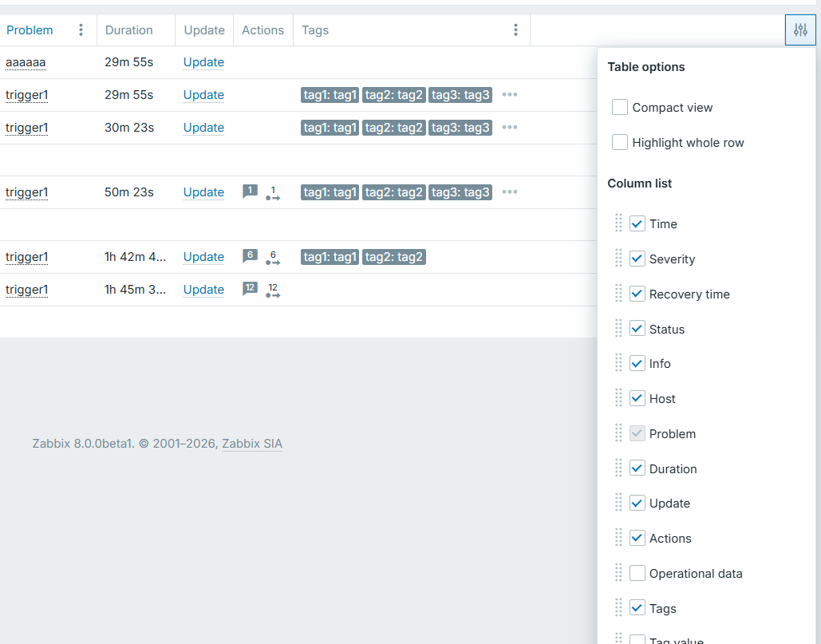Open the Problem column three-dot menu
The width and height of the screenshot is (821, 644).
(81, 30)
